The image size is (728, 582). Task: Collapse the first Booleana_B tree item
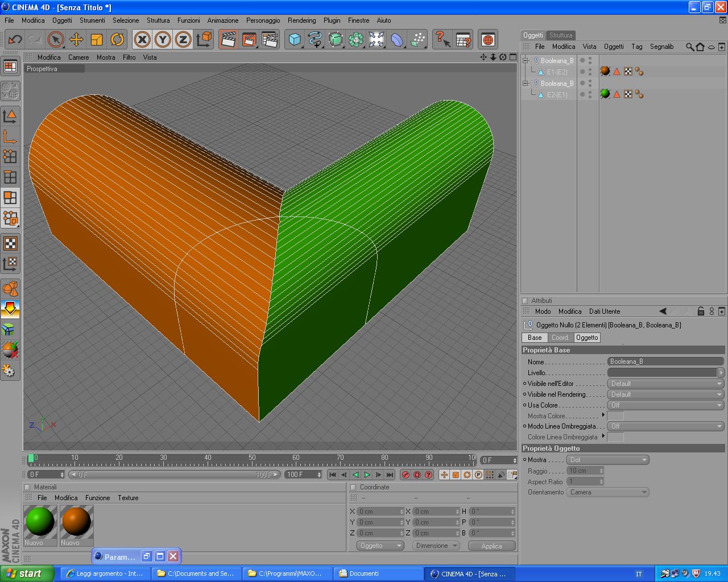[526, 60]
